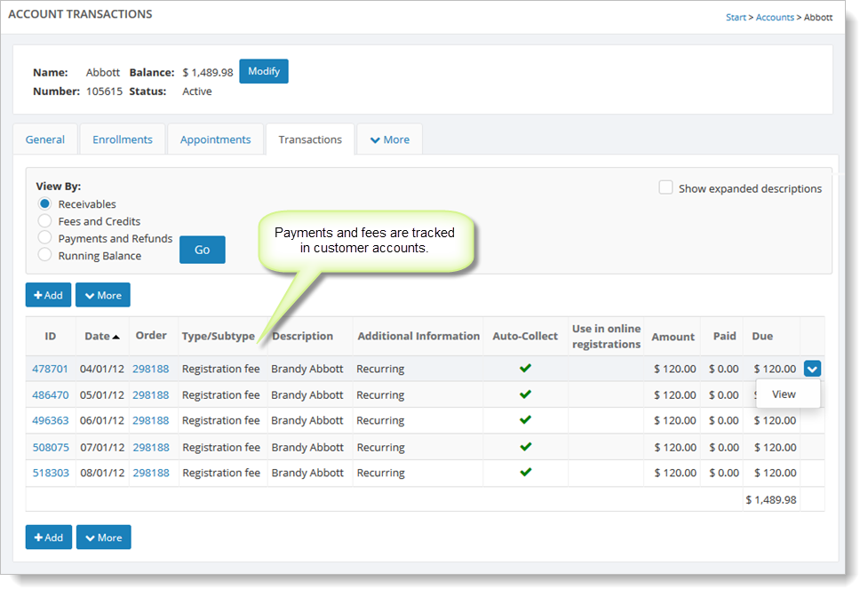Expand the More tab dropdown
This screenshot has width=868, height=597.
click(390, 139)
